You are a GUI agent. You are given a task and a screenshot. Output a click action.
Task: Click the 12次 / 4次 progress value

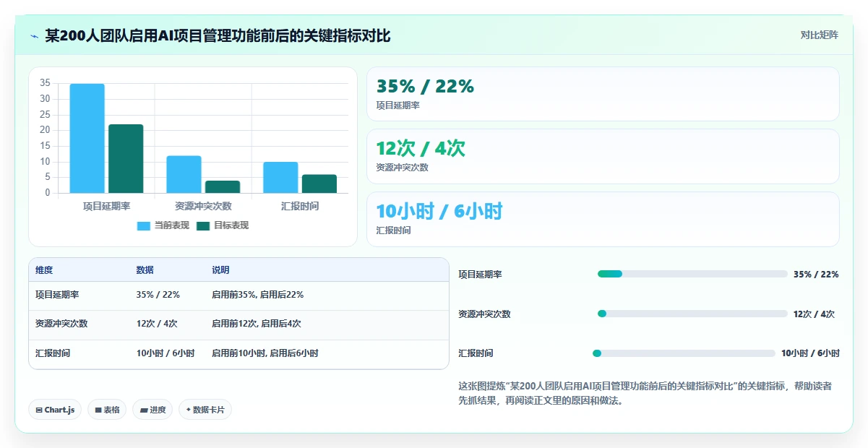coord(814,314)
